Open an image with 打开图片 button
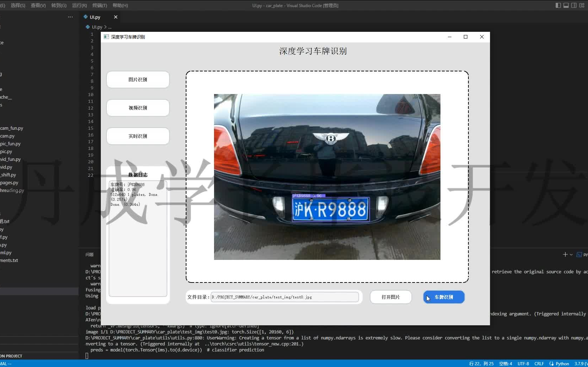This screenshot has width=588, height=367. [x=391, y=297]
